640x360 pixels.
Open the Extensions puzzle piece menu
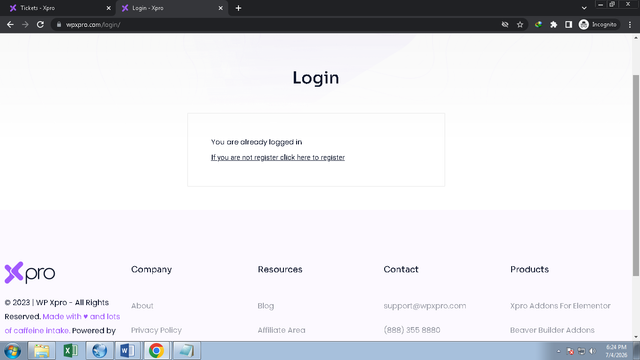point(553,24)
